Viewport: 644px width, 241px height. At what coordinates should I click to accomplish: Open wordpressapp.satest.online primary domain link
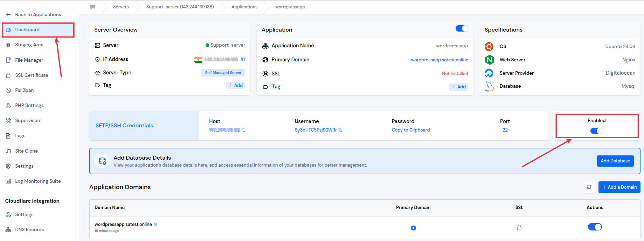pos(439,60)
